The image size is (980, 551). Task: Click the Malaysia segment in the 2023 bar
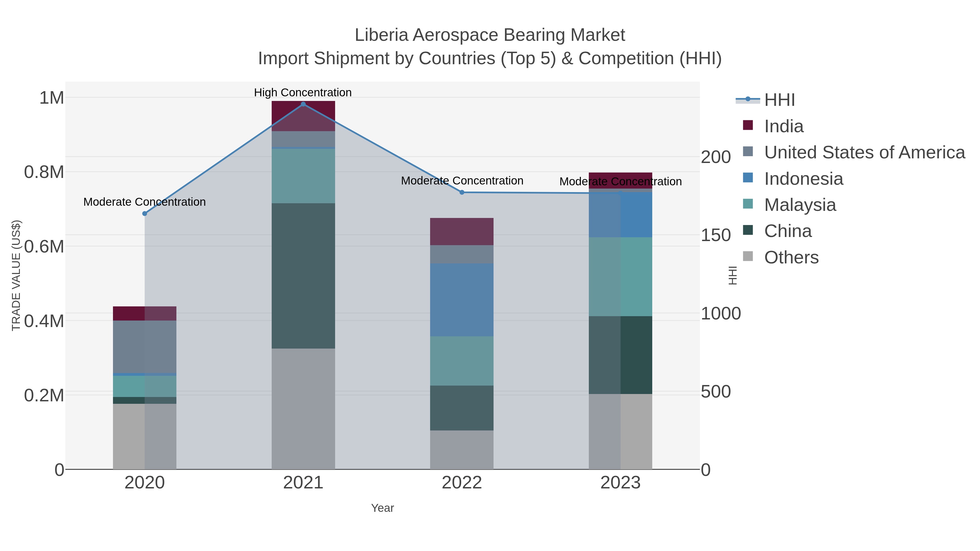click(x=620, y=277)
